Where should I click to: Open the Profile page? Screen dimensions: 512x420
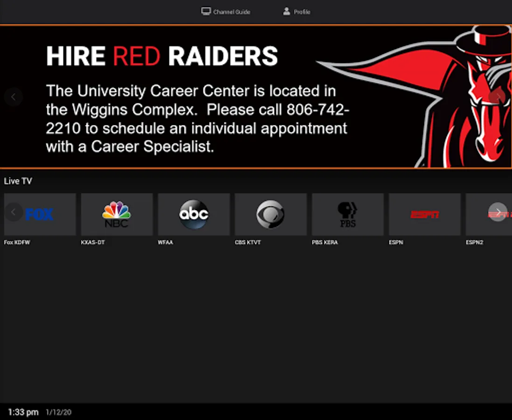(296, 12)
